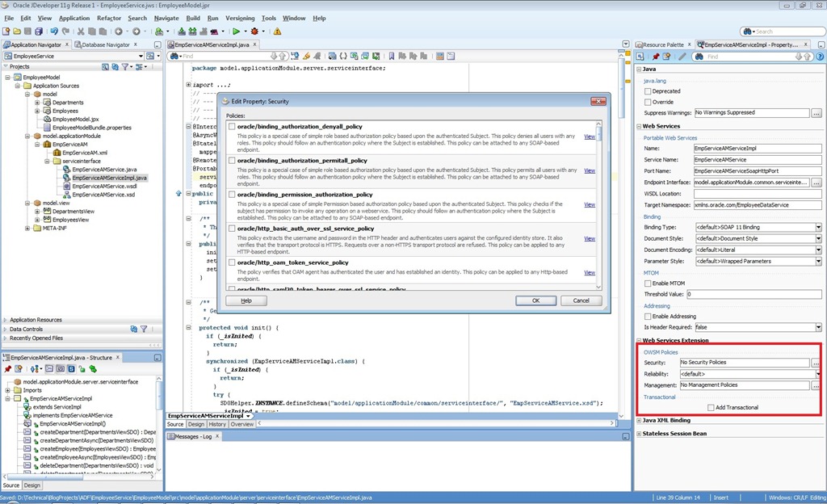
Task: Click the Security policies ellipsis button
Action: point(817,363)
